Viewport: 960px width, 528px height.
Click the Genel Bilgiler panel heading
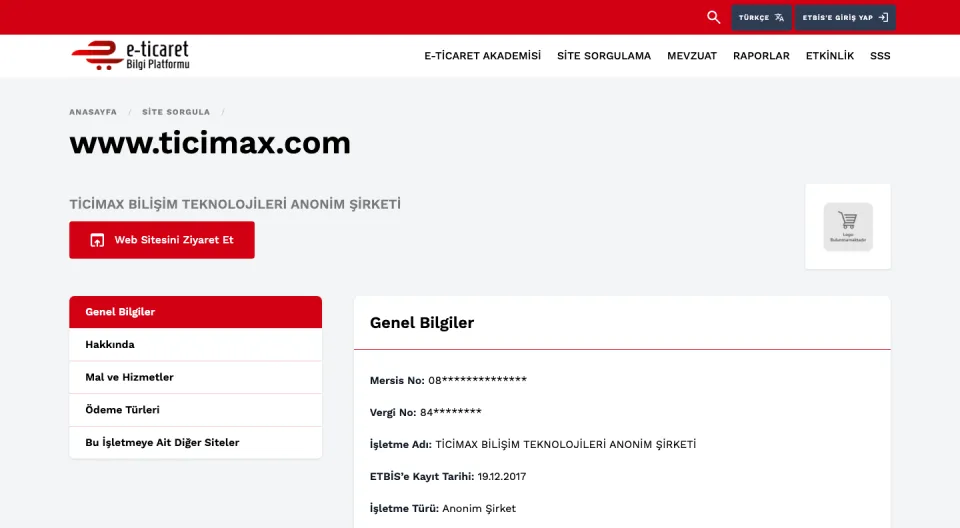coord(422,323)
